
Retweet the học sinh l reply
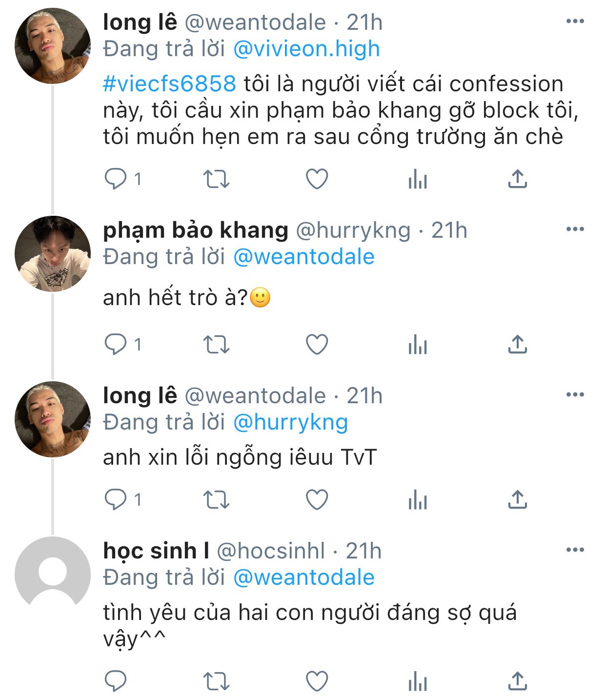click(216, 680)
